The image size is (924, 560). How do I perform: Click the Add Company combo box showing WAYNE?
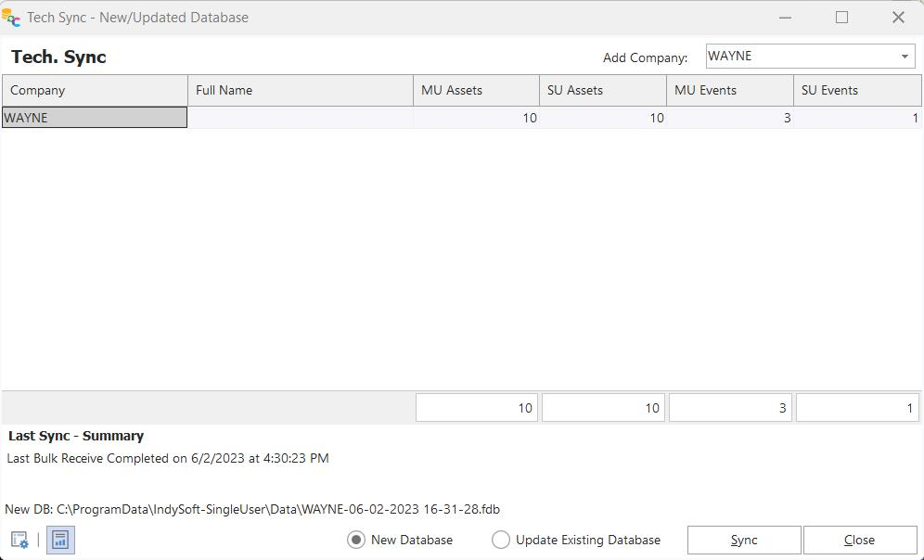pos(800,57)
